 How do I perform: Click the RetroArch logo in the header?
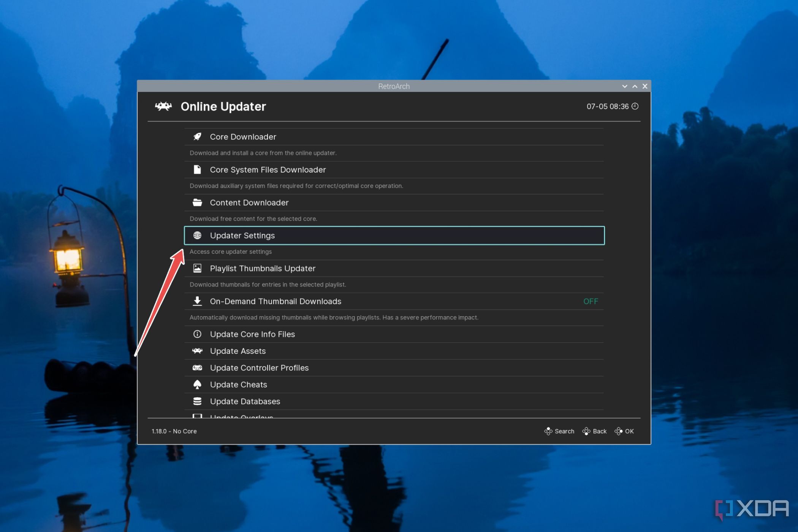(x=163, y=106)
